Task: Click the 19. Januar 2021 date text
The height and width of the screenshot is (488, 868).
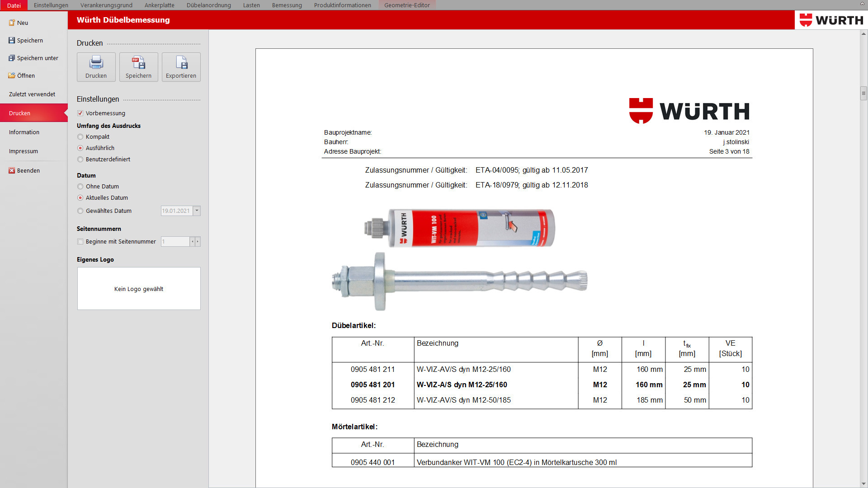Action: point(726,132)
